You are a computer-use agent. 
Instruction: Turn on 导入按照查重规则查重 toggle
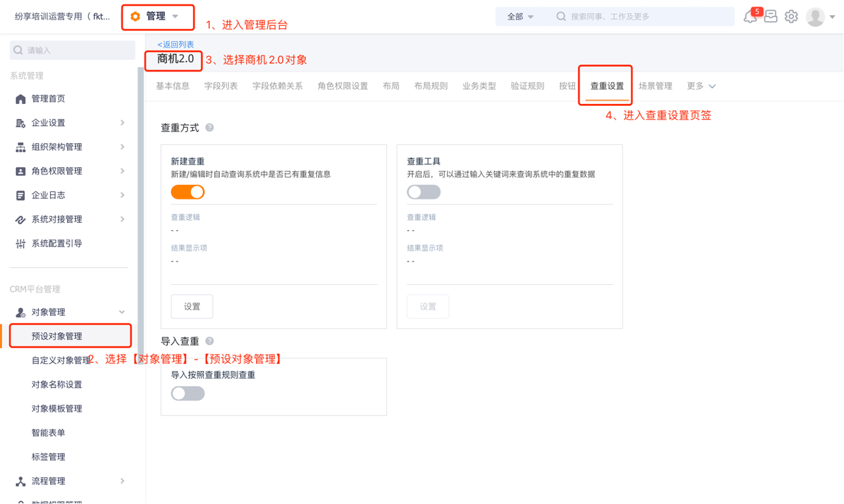coord(188,393)
